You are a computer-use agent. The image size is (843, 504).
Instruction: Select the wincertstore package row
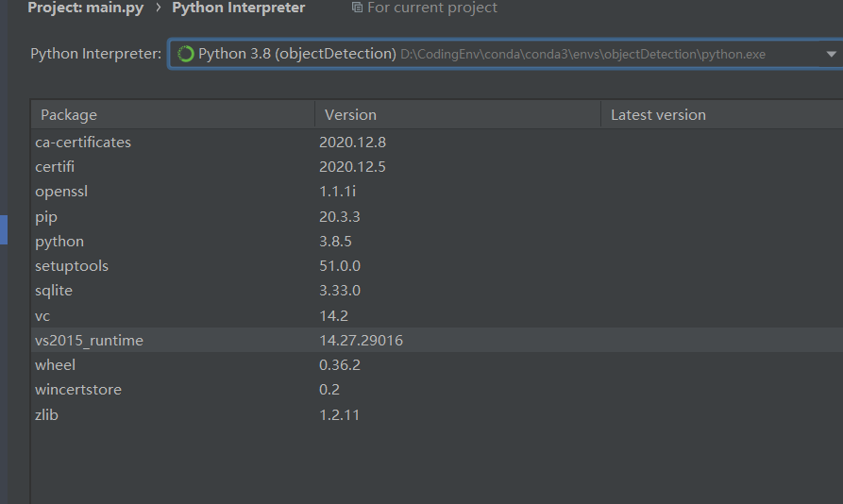(x=78, y=389)
